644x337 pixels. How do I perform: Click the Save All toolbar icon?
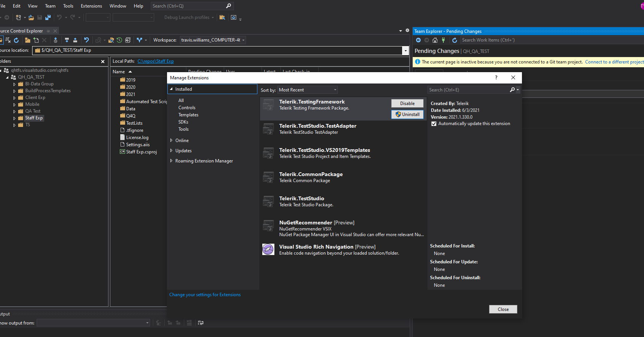(48, 17)
